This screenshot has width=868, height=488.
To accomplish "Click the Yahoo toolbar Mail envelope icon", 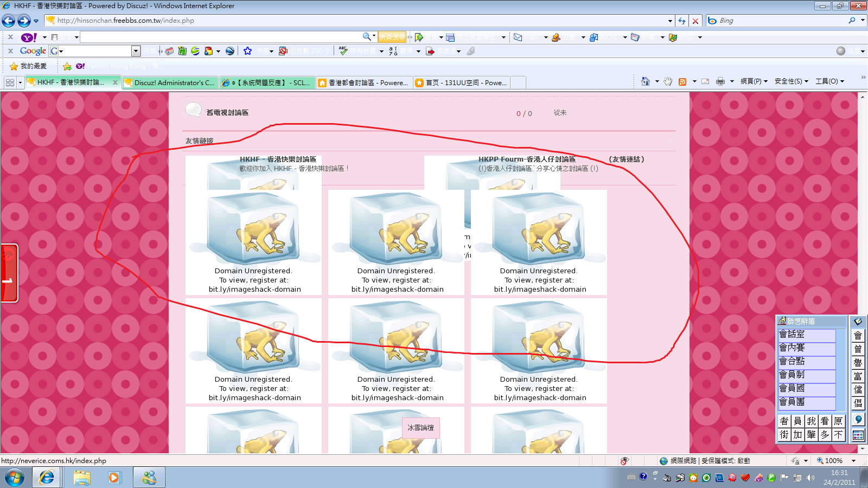I will pos(518,37).
